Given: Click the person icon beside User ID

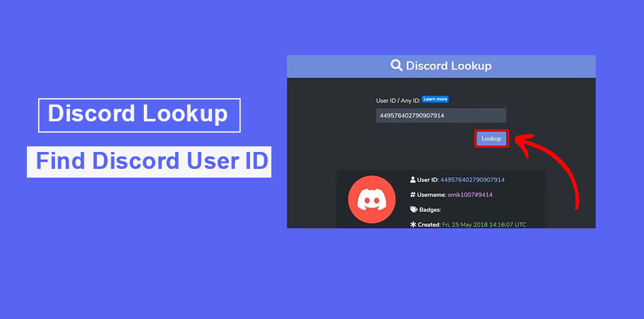Looking at the screenshot, I should 413,180.
